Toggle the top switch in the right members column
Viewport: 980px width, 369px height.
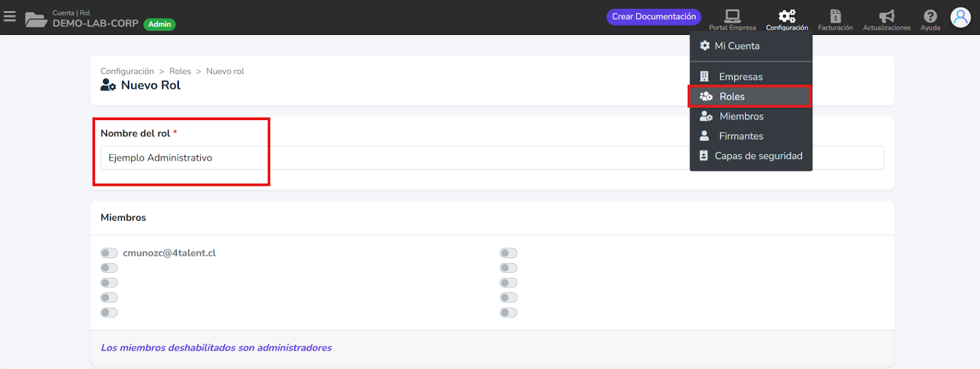508,253
